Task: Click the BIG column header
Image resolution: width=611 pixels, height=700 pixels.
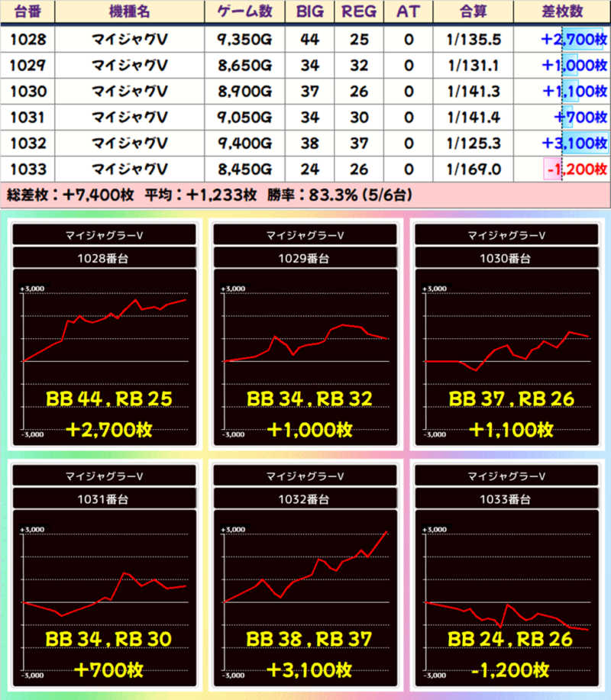Action: 310,11
